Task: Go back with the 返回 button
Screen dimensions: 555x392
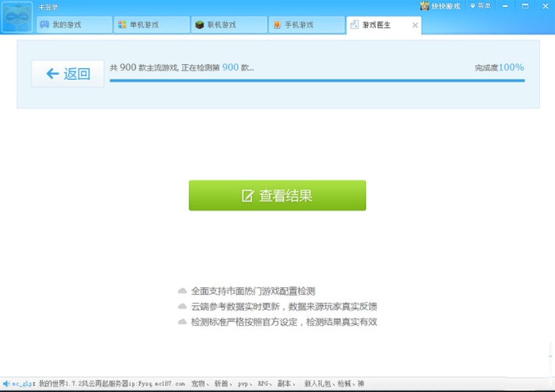Action: [68, 74]
